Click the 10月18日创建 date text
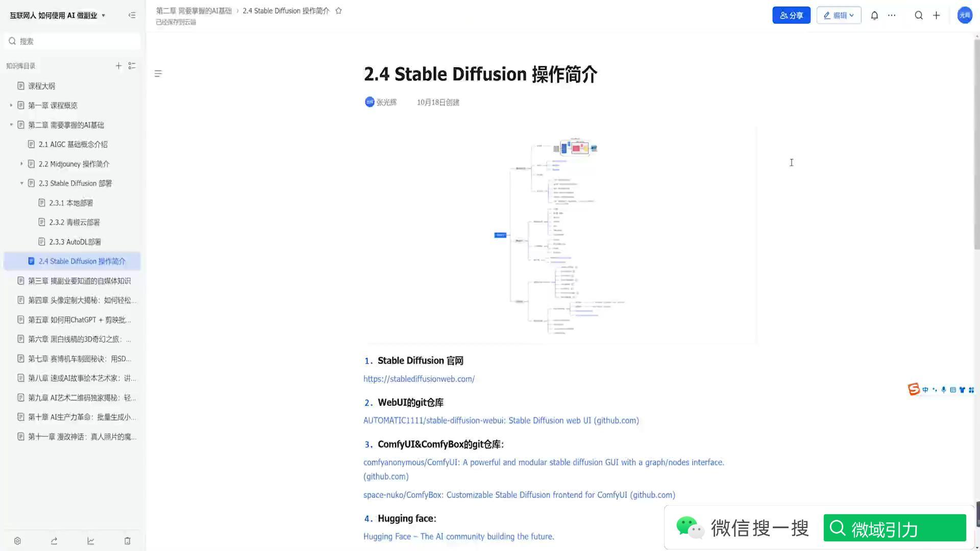 [438, 103]
